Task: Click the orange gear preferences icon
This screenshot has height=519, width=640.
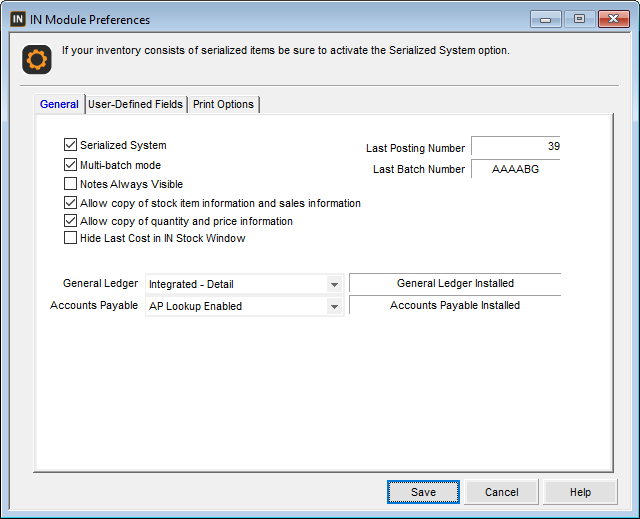Action: tap(37, 60)
